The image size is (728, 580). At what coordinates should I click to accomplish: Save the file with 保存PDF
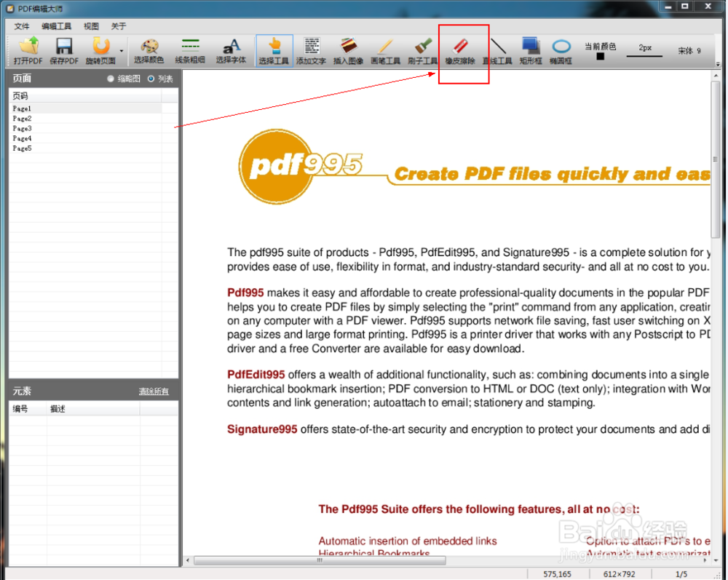click(64, 50)
